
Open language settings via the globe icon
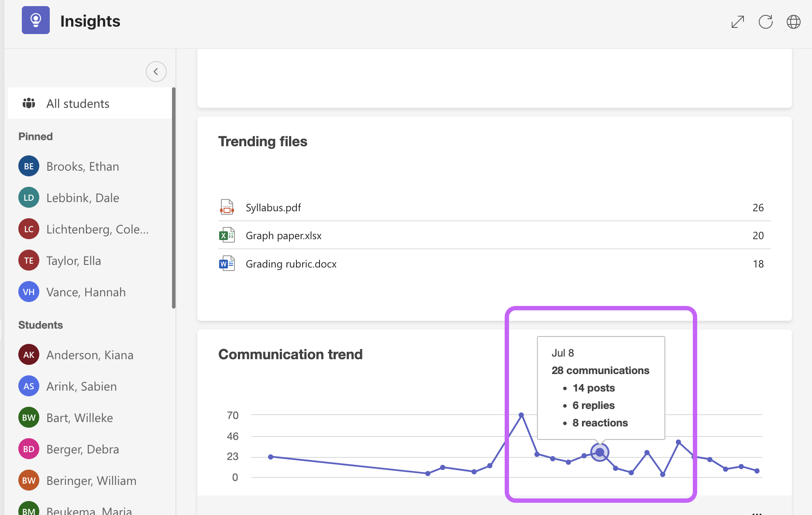point(794,21)
